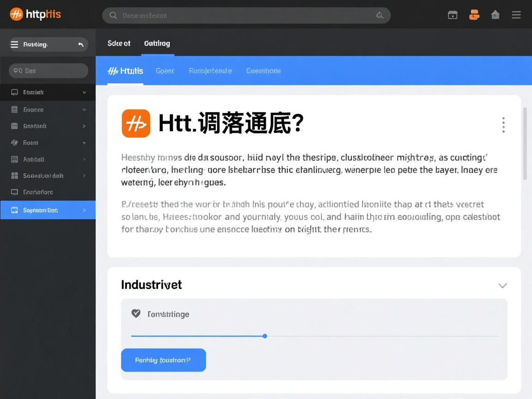Toggle the sidebar collapse arrow next to search
532x399 pixels.
(80, 44)
